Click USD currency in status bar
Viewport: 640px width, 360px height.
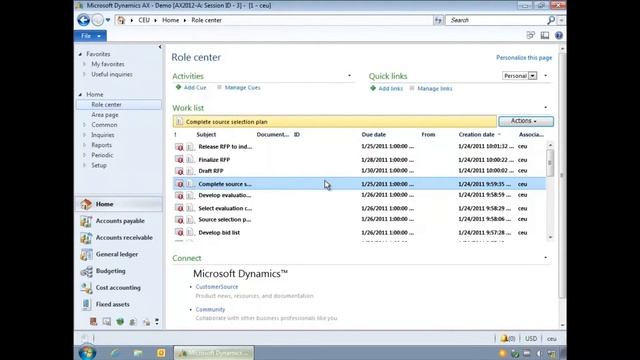click(x=531, y=339)
